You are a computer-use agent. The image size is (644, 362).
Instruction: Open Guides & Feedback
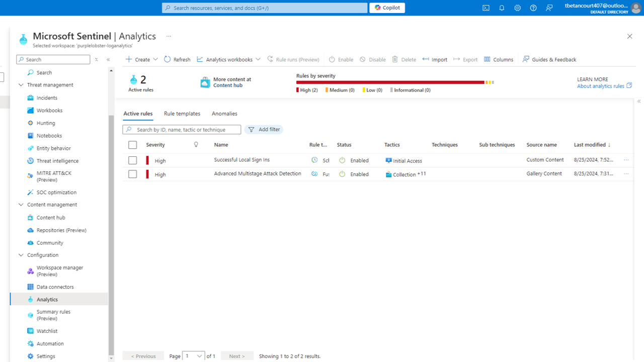pyautogui.click(x=549, y=59)
